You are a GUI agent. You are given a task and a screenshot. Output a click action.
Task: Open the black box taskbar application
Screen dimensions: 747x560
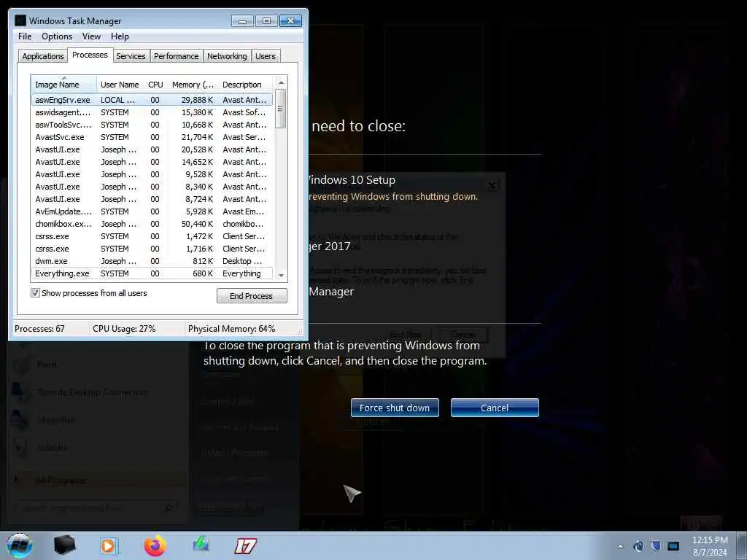[x=64, y=545]
